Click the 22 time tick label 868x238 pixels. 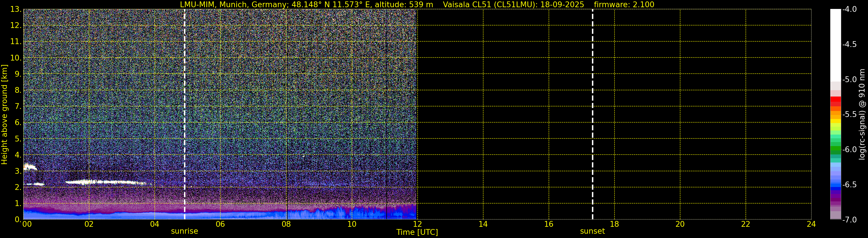pyautogui.click(x=746, y=224)
